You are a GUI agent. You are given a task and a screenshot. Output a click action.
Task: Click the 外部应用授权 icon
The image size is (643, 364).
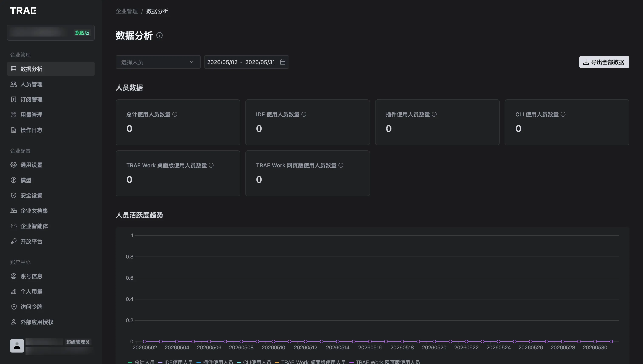[14, 322]
